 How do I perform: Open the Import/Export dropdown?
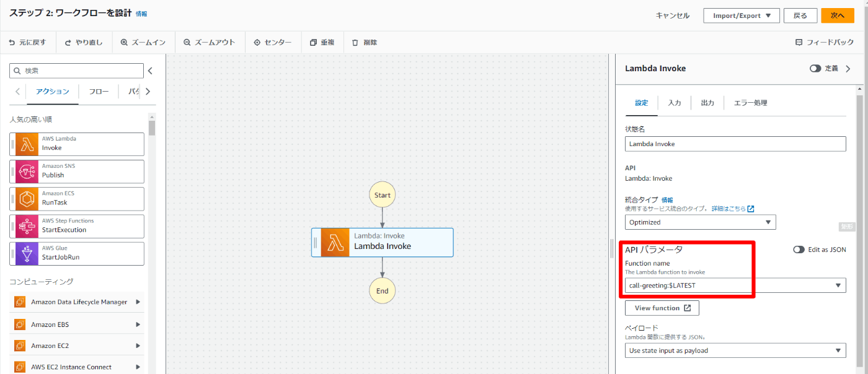pos(741,15)
